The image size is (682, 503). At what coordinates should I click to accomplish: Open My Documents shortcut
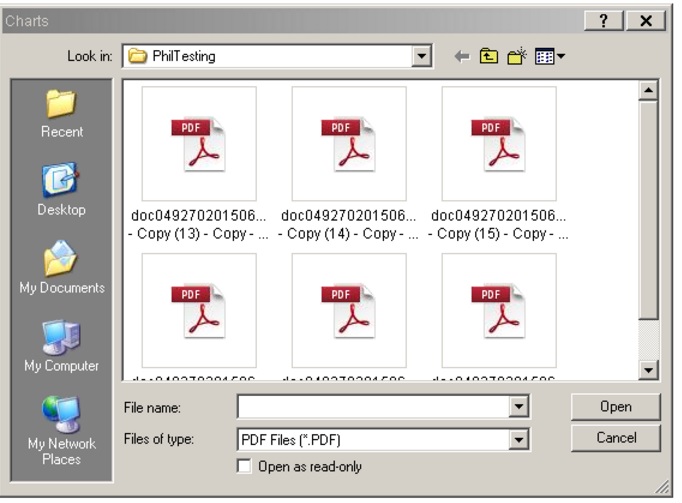click(61, 268)
